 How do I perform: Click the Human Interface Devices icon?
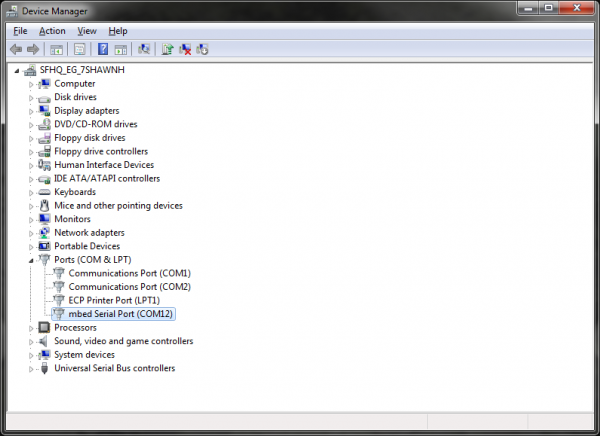click(44, 165)
